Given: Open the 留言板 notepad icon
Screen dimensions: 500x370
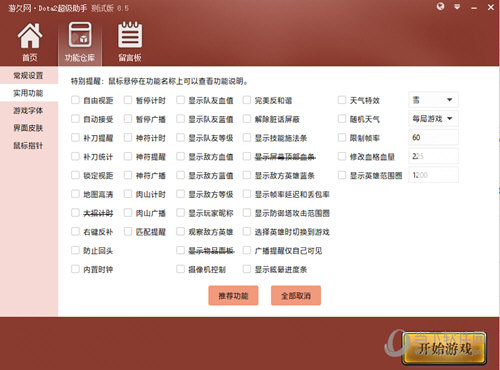Looking at the screenshot, I should 130,42.
